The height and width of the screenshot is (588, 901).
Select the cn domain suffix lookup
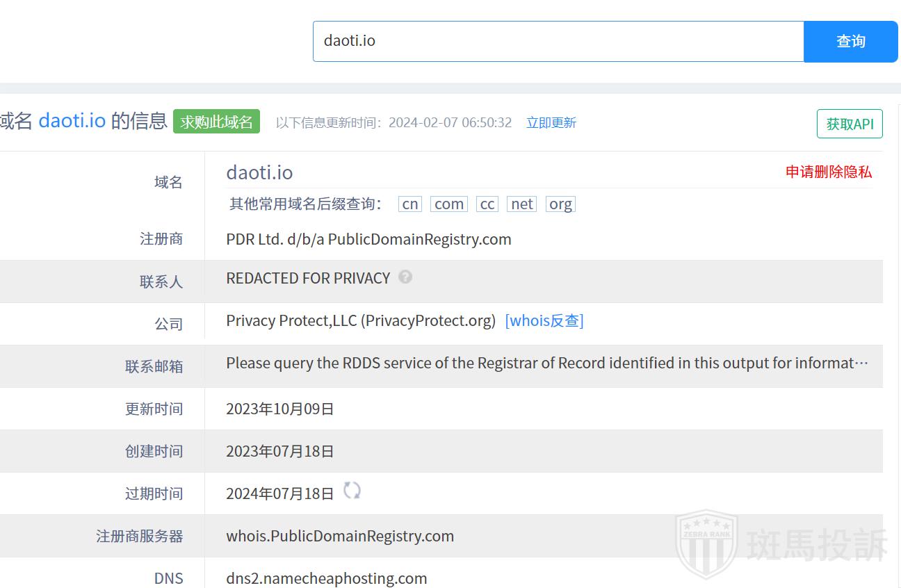[x=410, y=204]
